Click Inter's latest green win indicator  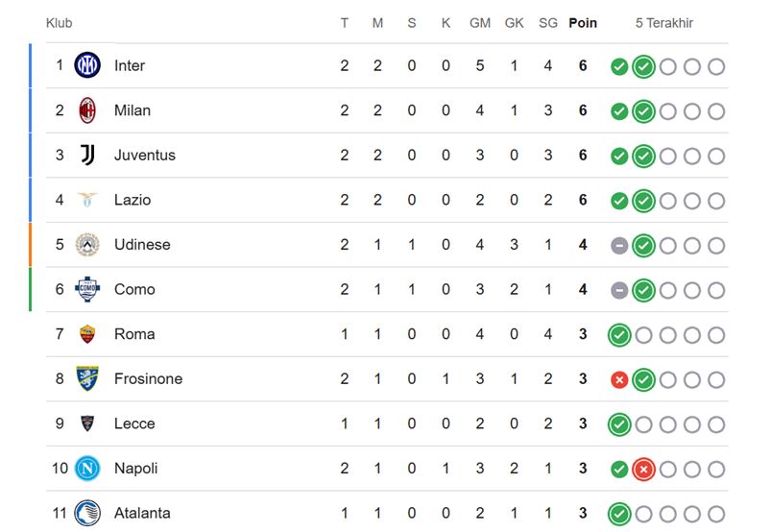point(643,66)
